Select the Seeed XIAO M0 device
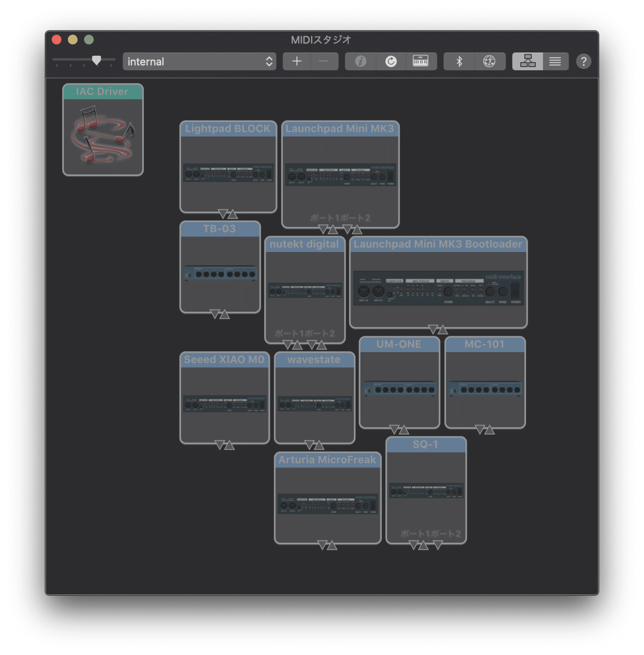This screenshot has height=655, width=644. pyautogui.click(x=224, y=397)
